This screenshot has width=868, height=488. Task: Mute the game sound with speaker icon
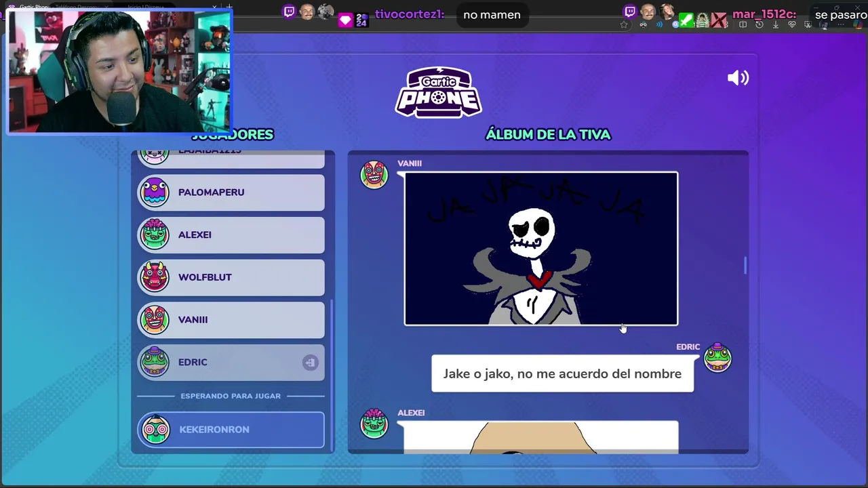pyautogui.click(x=738, y=78)
